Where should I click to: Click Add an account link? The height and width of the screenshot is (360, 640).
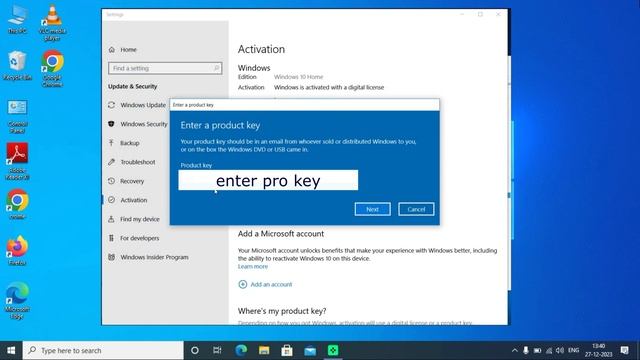tap(271, 284)
